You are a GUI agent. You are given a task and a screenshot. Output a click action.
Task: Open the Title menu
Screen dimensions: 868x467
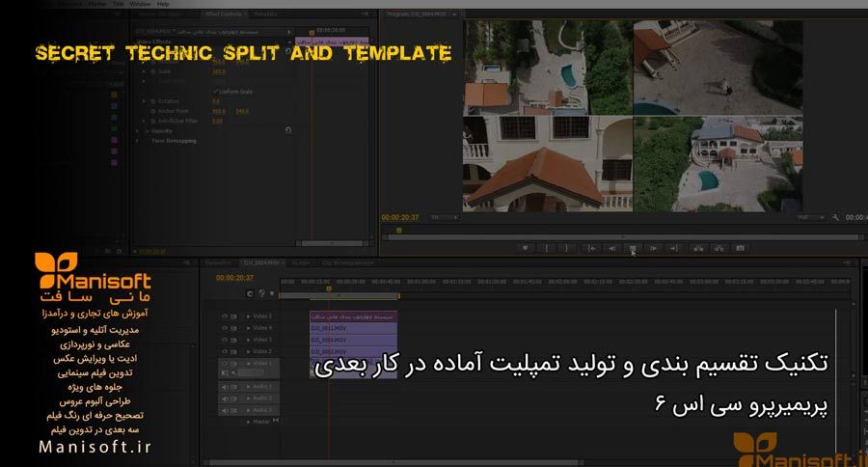[118, 4]
